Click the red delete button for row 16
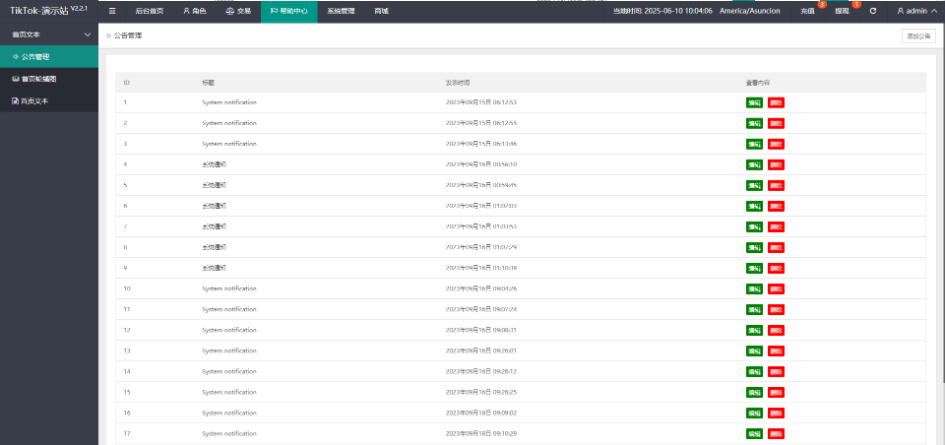The image size is (945, 445). (776, 413)
